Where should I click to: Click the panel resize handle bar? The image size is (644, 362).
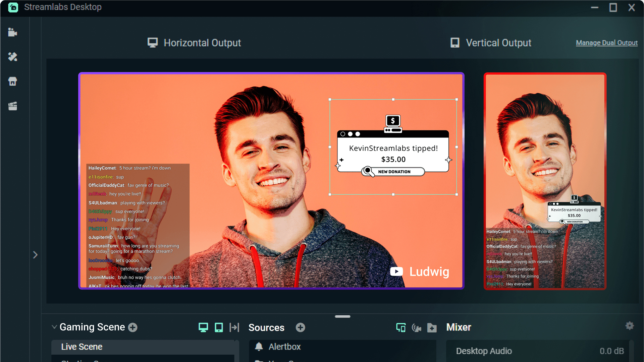(342, 316)
